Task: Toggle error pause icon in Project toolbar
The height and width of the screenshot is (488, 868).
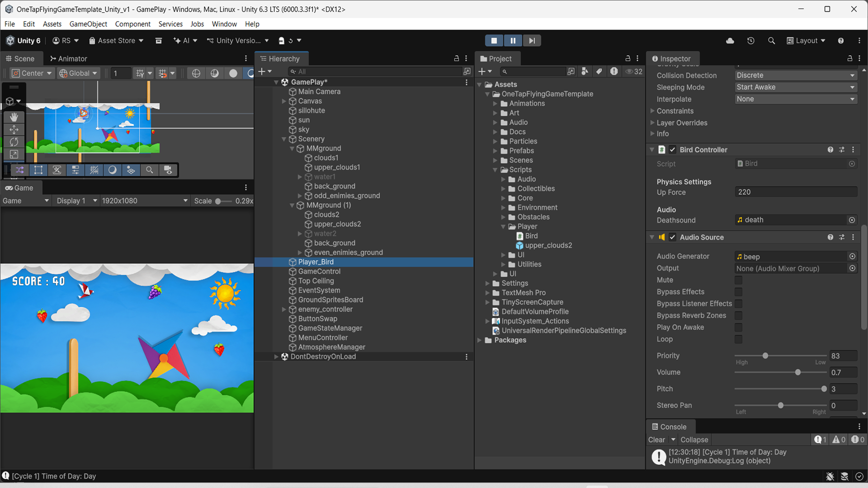Action: (x=614, y=71)
